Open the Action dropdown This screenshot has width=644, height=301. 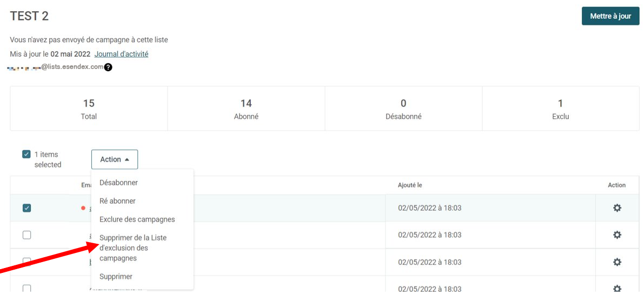click(x=115, y=159)
